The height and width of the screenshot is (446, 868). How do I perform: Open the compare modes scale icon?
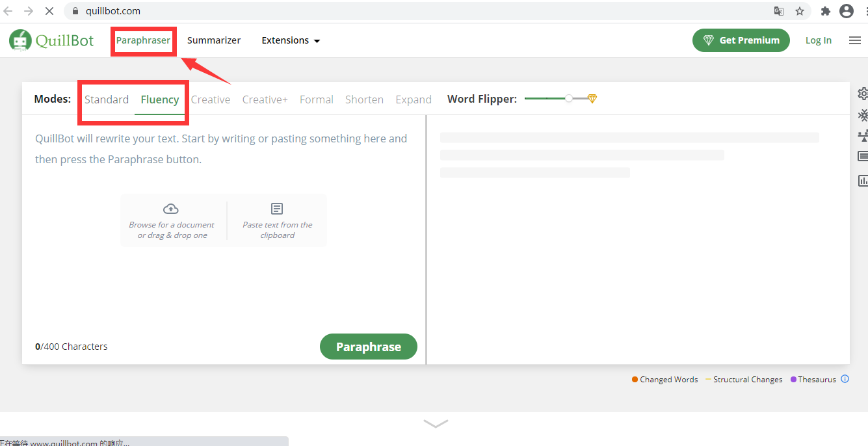[863, 136]
